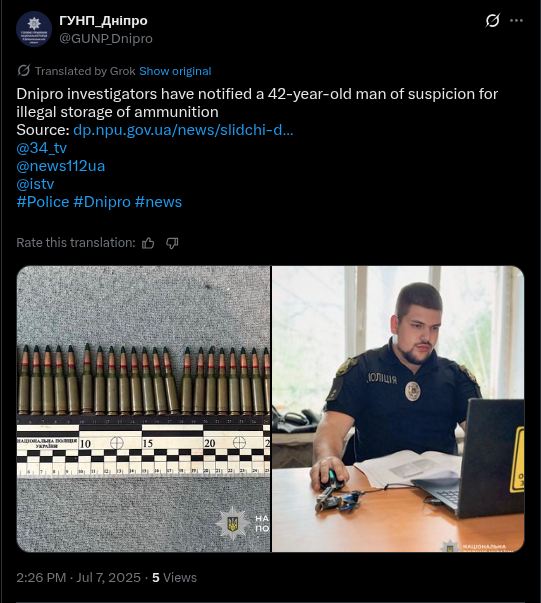The height and width of the screenshot is (603, 541).
Task: Open the 5 Views count
Action: coord(174,578)
